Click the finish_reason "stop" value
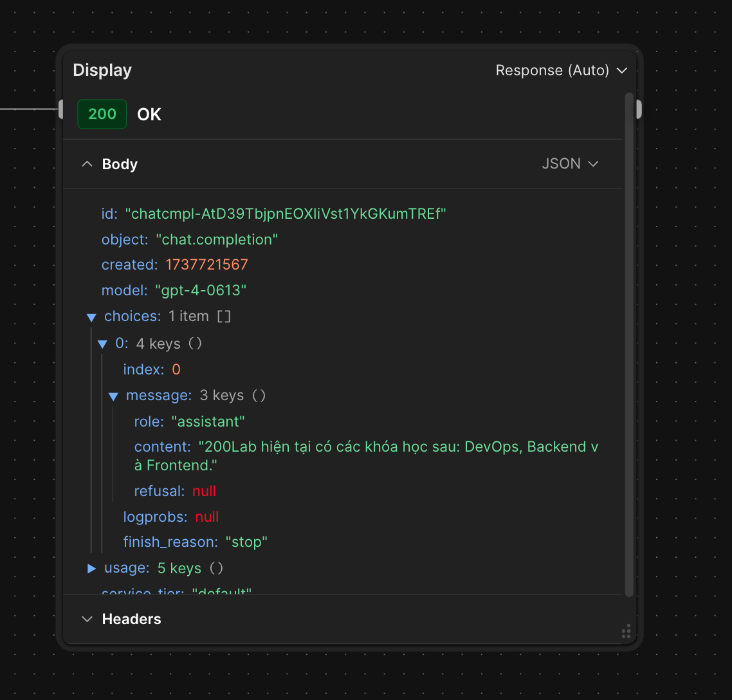Viewport: 732px width, 700px height. coord(246,542)
